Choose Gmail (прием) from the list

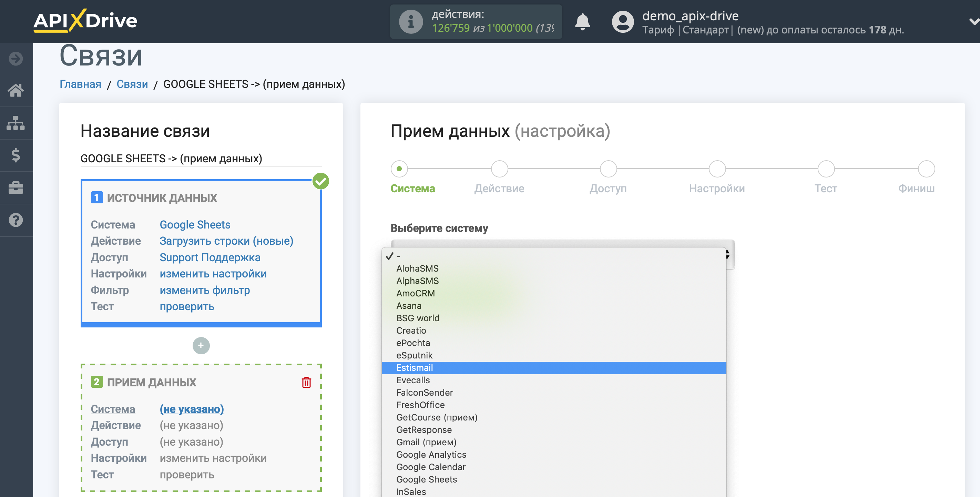coord(553,442)
